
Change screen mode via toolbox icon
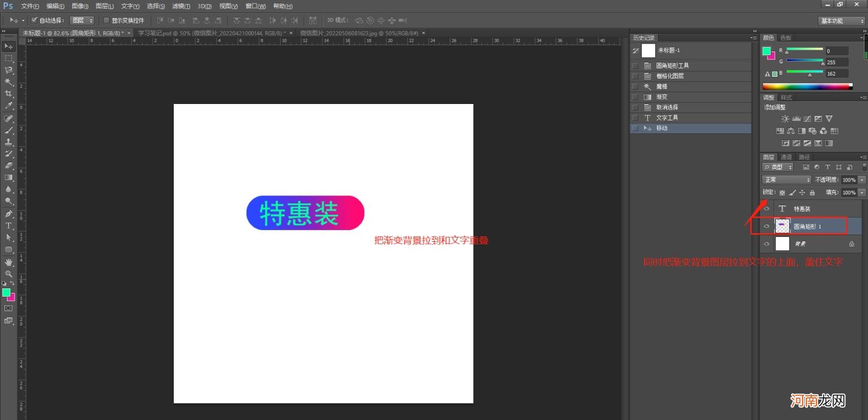8,321
